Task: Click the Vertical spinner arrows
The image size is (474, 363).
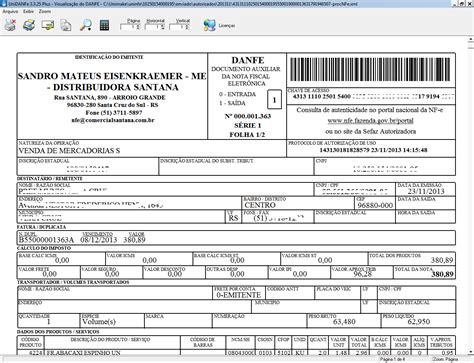Action: pyautogui.click(x=187, y=27)
